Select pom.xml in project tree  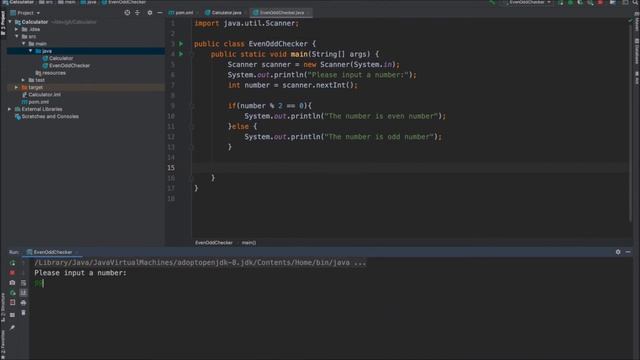[x=35, y=102]
